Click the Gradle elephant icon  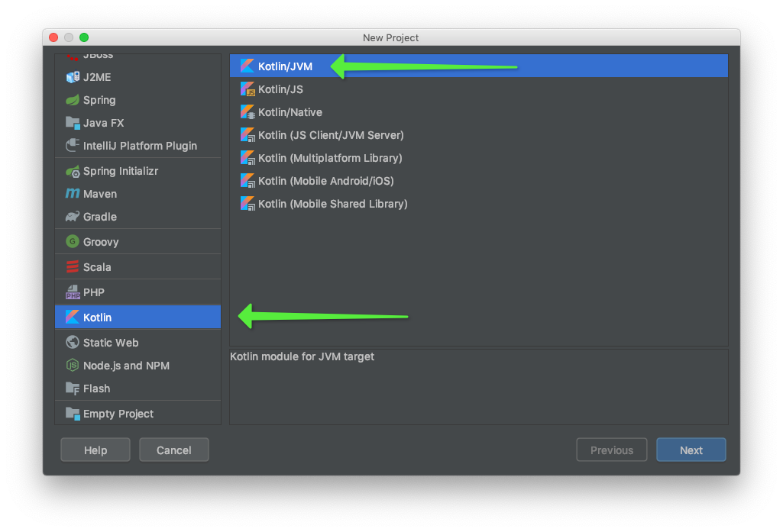(x=73, y=217)
